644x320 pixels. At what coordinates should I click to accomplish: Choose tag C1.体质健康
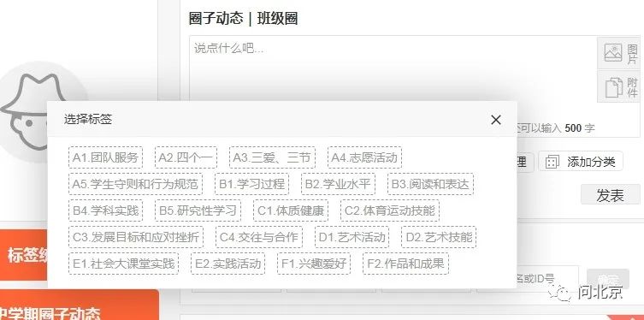[x=291, y=210]
